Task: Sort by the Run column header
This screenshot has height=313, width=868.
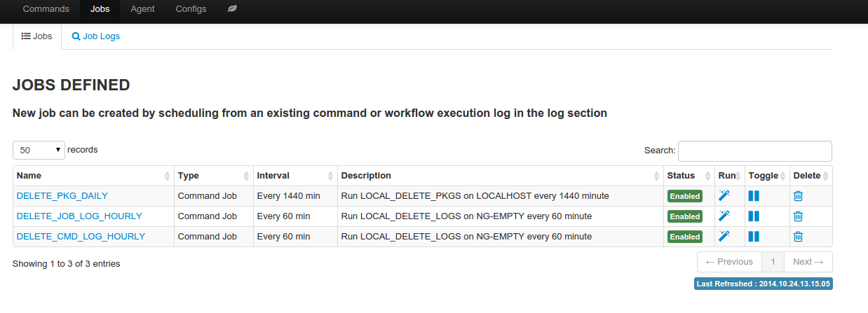Action: pyautogui.click(x=730, y=176)
